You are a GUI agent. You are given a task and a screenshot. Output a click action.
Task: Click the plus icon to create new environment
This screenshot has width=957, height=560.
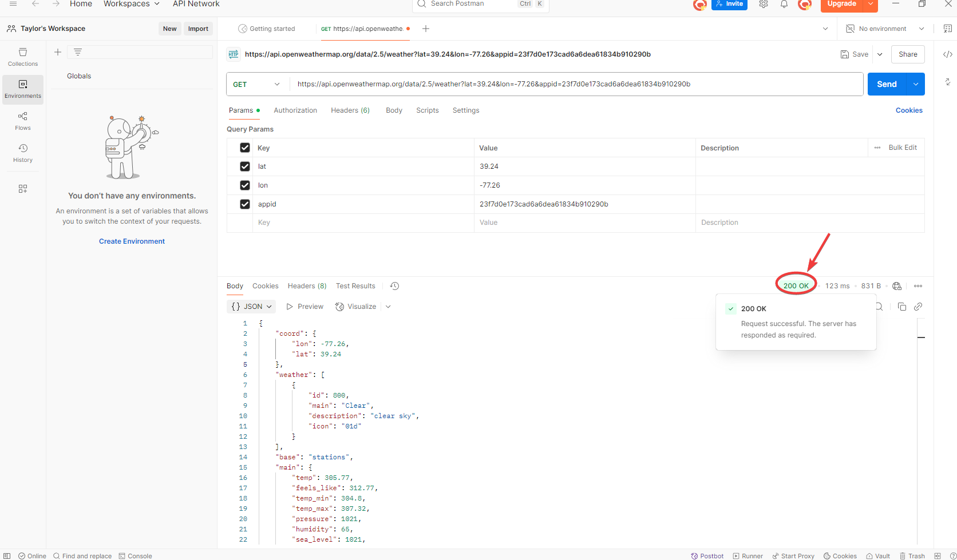[x=58, y=52]
